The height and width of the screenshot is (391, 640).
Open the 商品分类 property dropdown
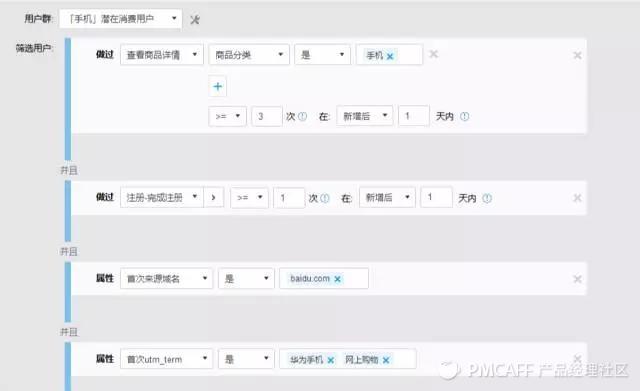(249, 55)
